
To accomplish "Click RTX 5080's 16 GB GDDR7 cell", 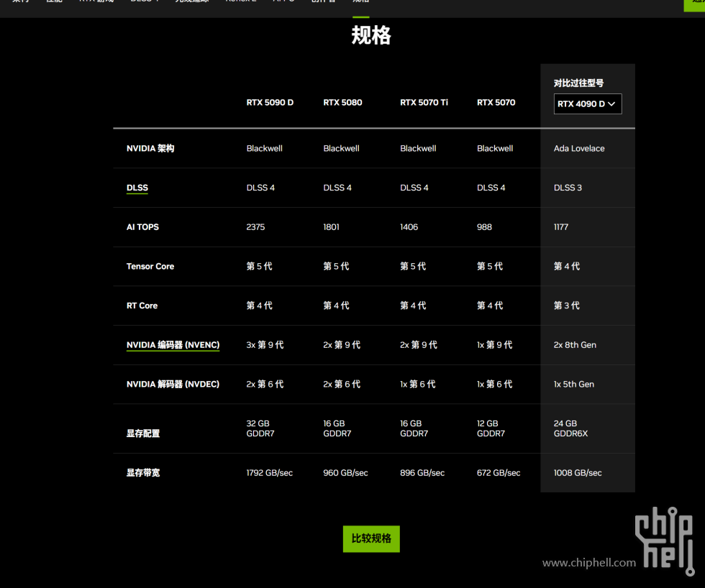I will 337,428.
